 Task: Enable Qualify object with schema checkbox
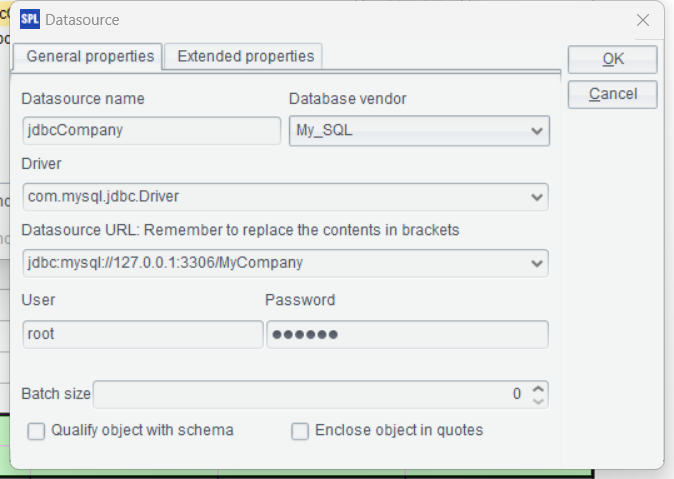pyautogui.click(x=37, y=431)
